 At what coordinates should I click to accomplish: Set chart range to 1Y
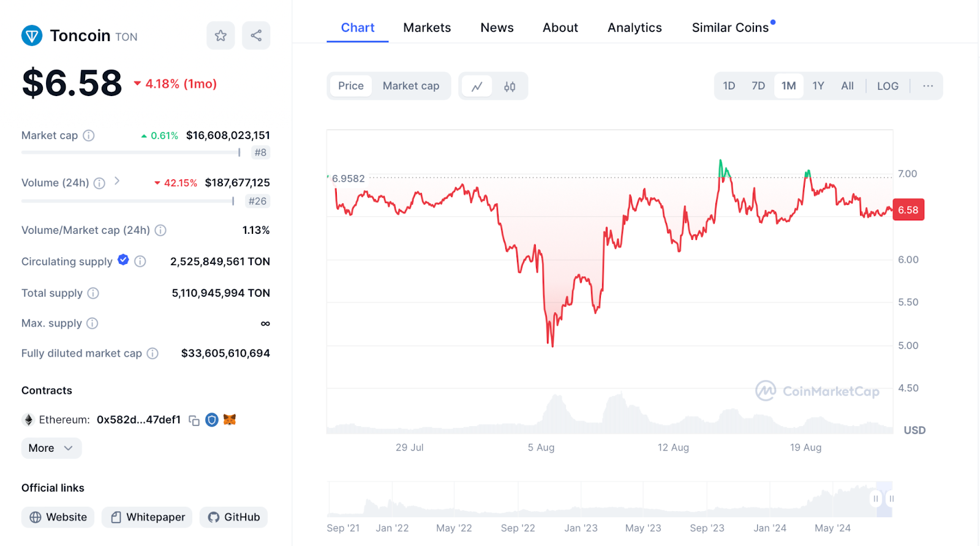click(x=818, y=86)
